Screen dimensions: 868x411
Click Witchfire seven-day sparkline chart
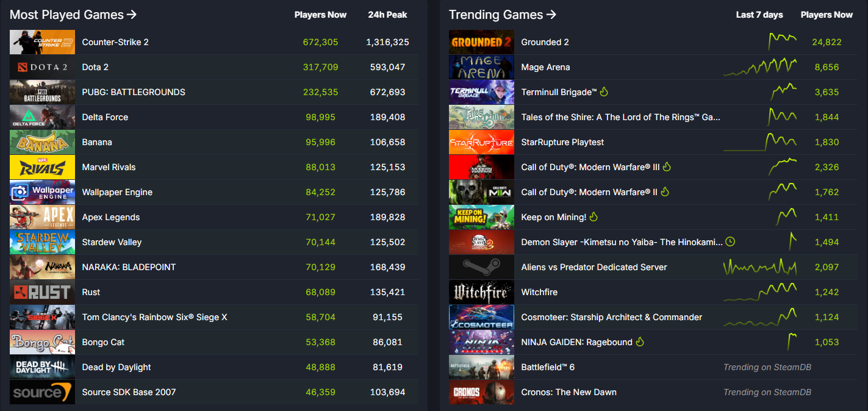(x=760, y=292)
